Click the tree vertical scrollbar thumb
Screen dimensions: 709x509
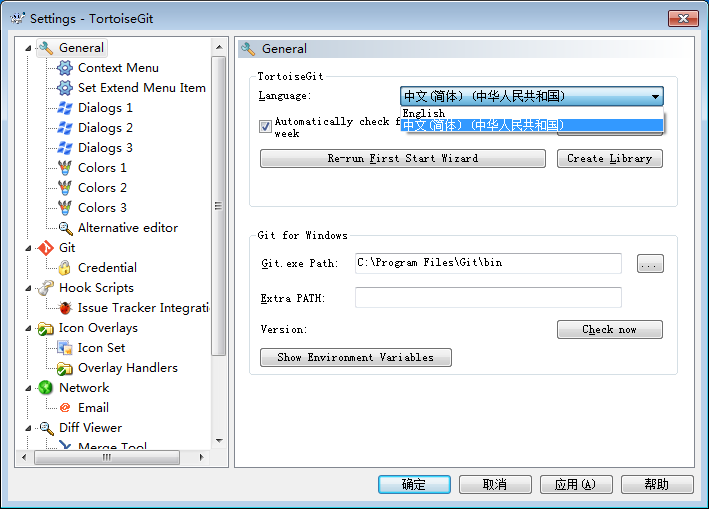(x=219, y=206)
